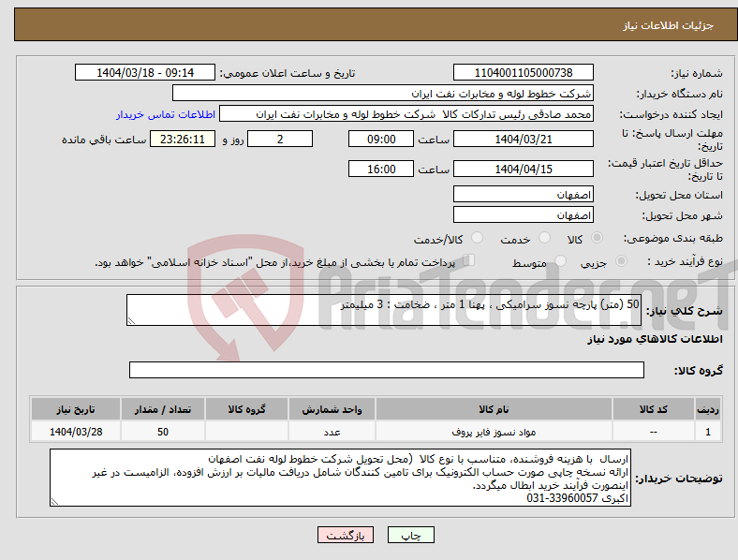
Task: Click the resize grip of the buyer notes box
Action: (x=54, y=502)
